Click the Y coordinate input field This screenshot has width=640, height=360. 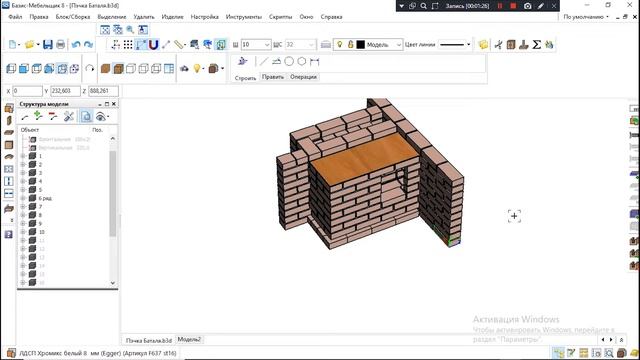pos(65,91)
